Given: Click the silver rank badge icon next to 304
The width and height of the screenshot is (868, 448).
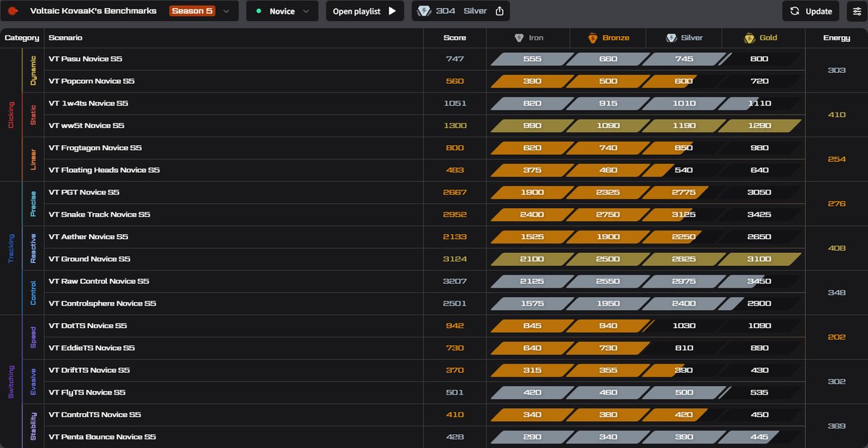Looking at the screenshot, I should click(424, 11).
